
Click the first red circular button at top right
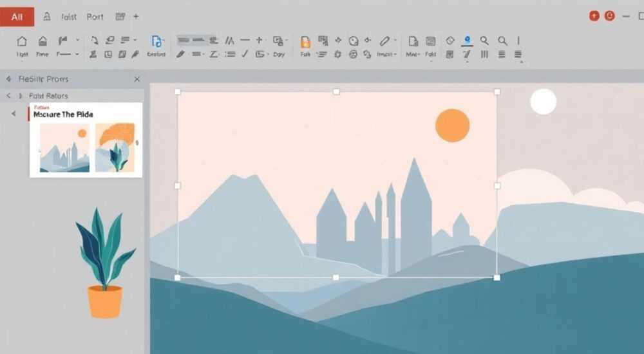click(594, 16)
